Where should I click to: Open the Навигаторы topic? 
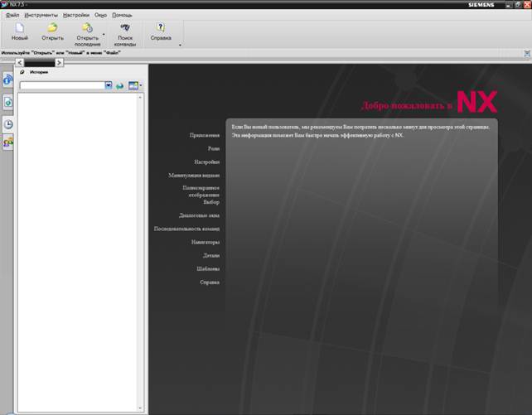206,242
